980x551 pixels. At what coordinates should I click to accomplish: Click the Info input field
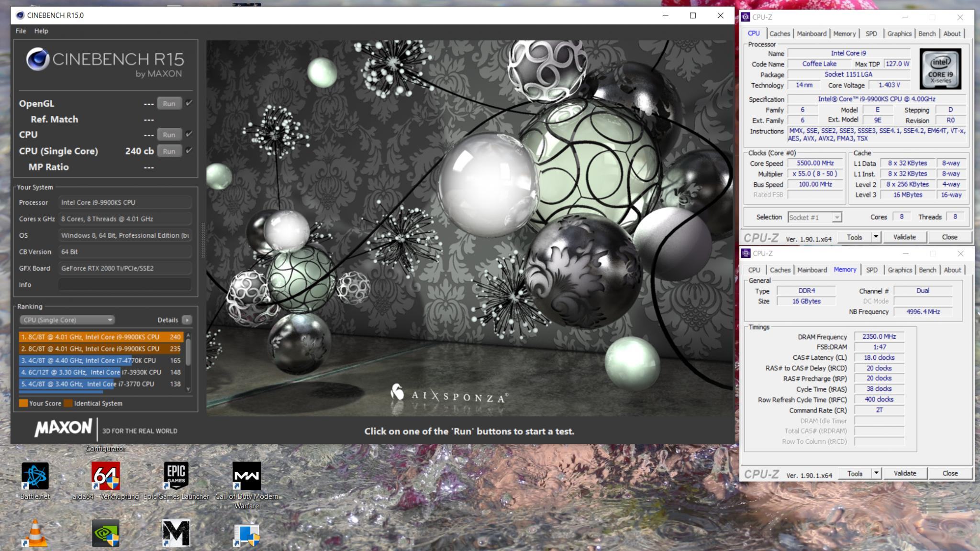point(125,285)
